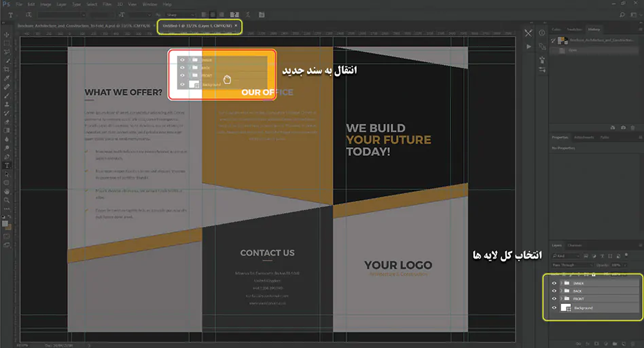Add layer mask icon in Layers panel
Image resolution: width=644 pixels, height=348 pixels.
tap(596, 343)
